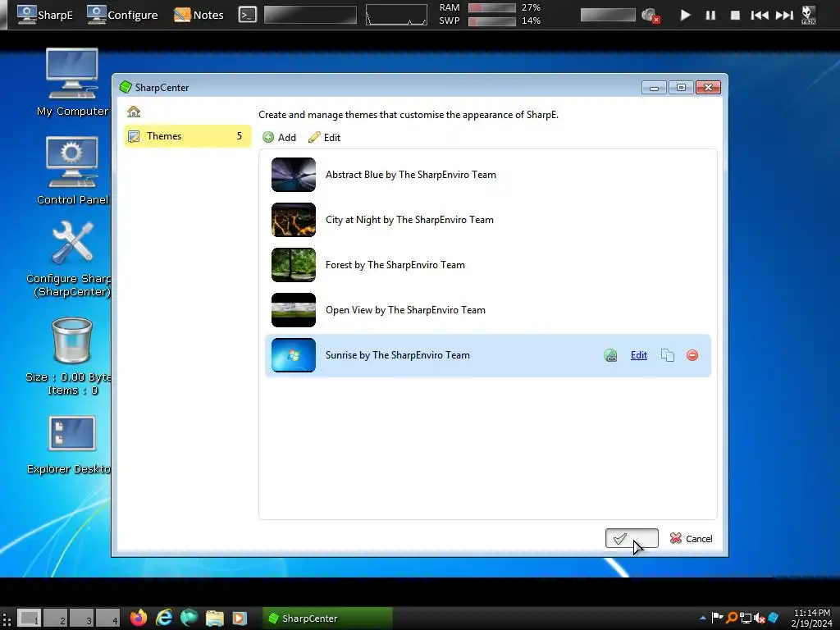Viewport: 840px width, 630px height.
Task: Skip to next track
Action: tap(784, 15)
